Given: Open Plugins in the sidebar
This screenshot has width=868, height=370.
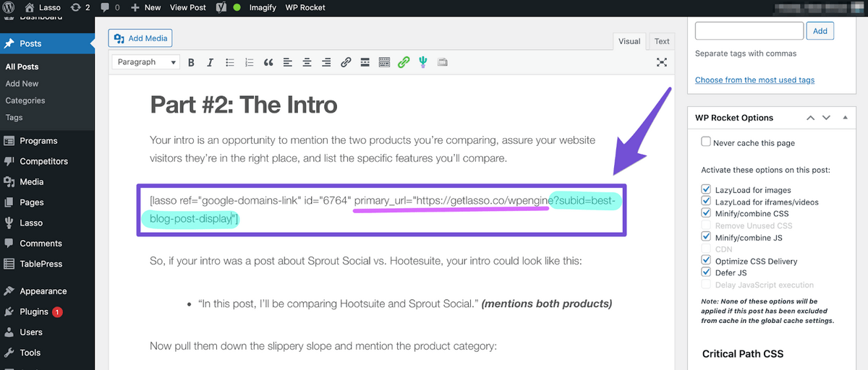Looking at the screenshot, I should [47, 312].
